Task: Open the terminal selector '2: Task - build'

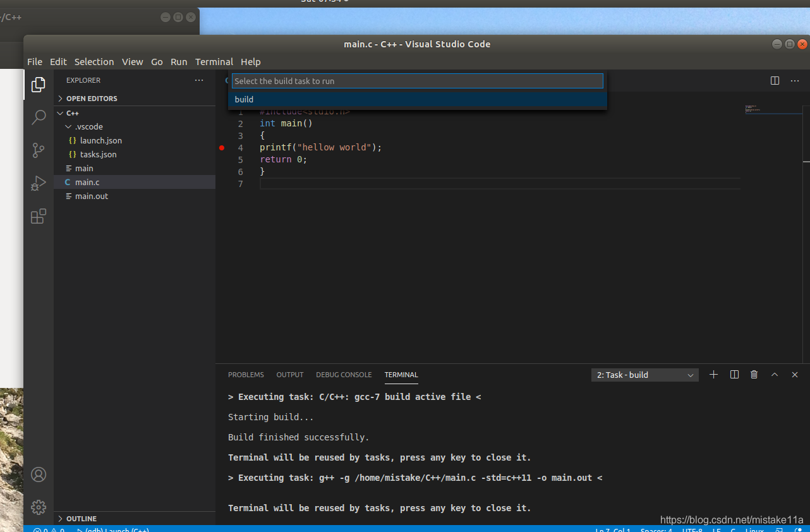Action: 644,375
